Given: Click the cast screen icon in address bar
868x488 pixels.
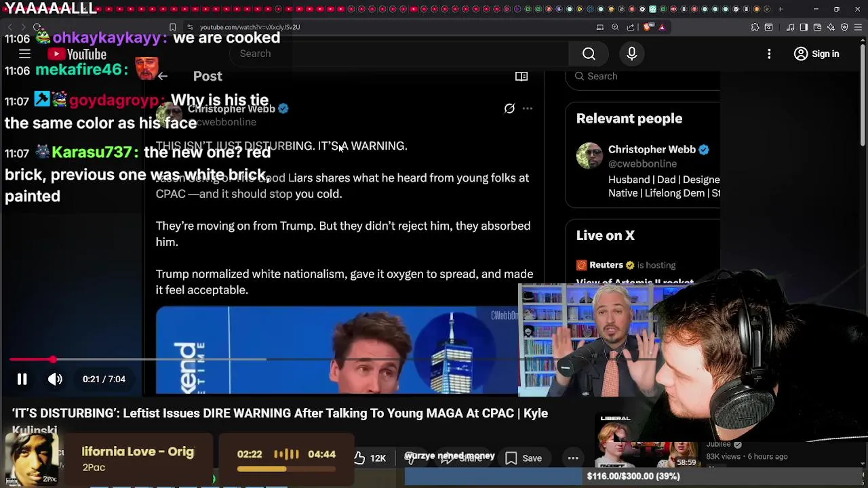Looking at the screenshot, I should pos(599,27).
